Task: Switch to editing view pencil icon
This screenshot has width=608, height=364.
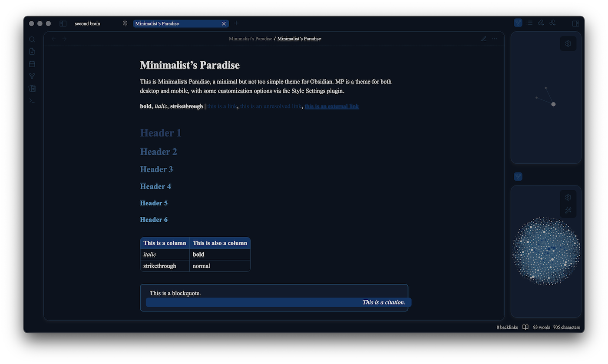Action: coord(484,39)
